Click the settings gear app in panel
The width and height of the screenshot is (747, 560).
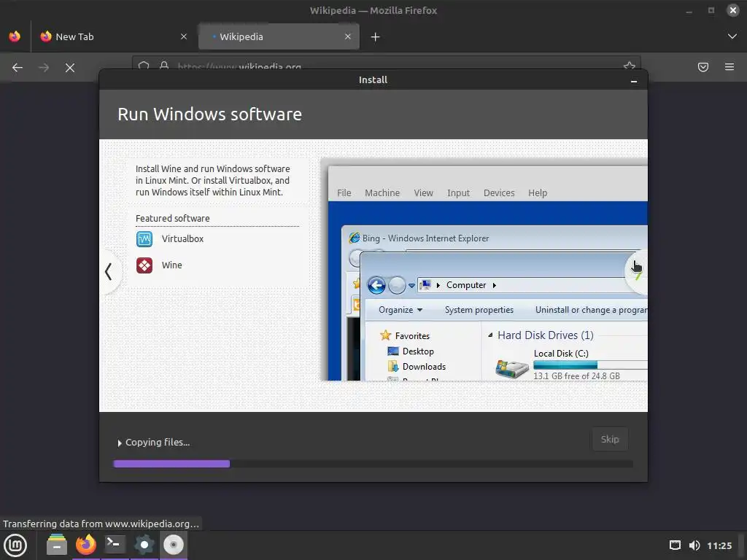pos(144,545)
